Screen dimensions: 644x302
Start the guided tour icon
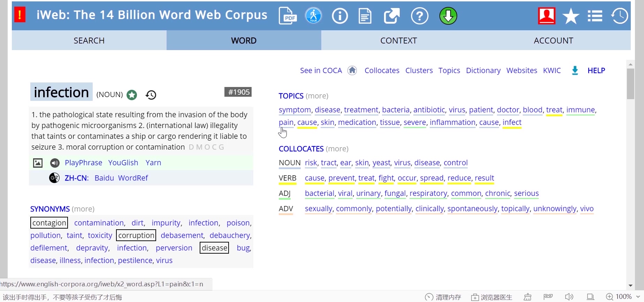pyautogui.click(x=313, y=16)
